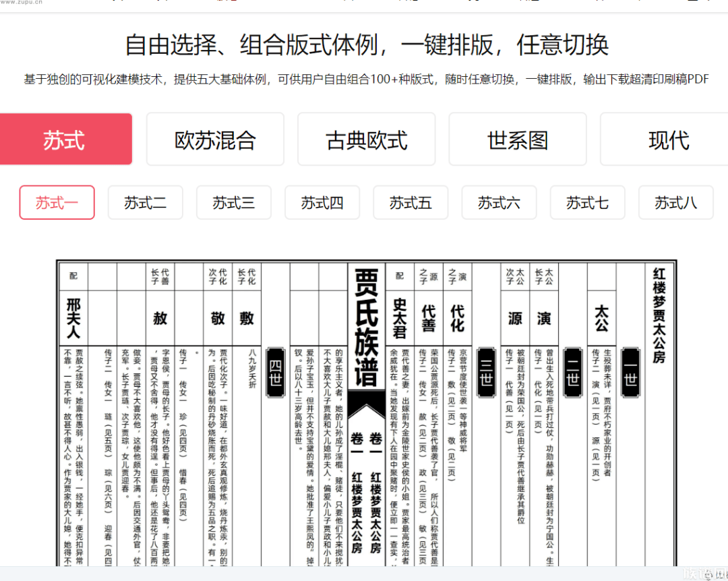View the 现代 style category

[x=667, y=139]
